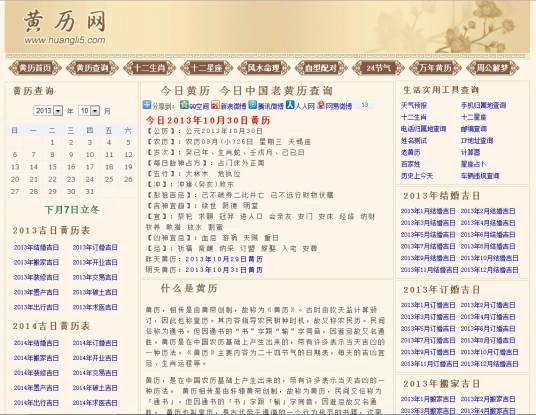This screenshot has height=415, width=536.
Task: Share via the 网易微博 icon
Action: (321, 105)
